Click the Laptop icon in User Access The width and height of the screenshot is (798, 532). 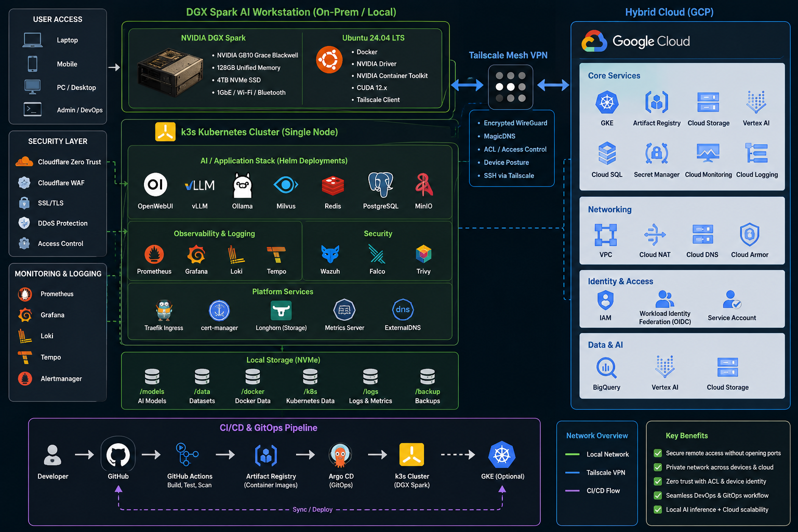pos(33,40)
